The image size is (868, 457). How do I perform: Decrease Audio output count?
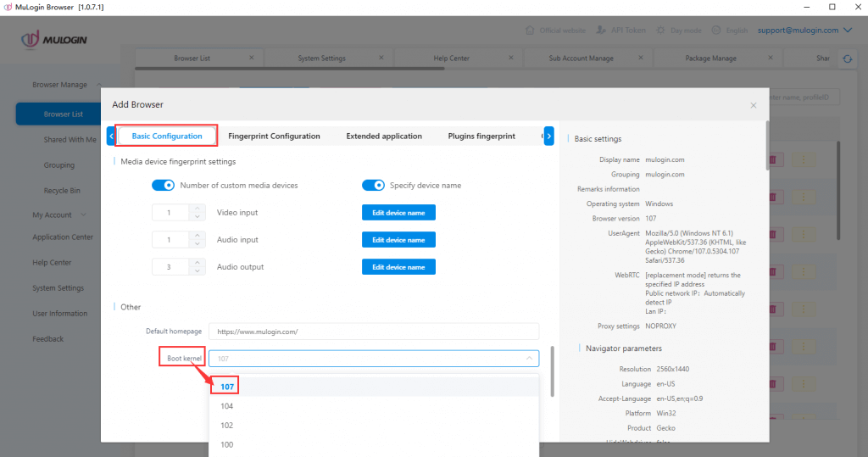coord(197,270)
